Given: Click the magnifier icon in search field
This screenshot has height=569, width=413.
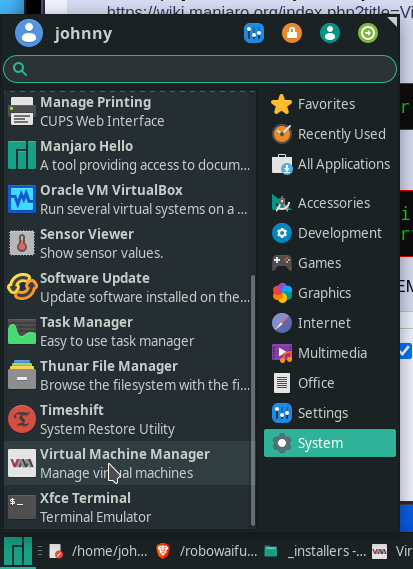Looking at the screenshot, I should point(20,69).
